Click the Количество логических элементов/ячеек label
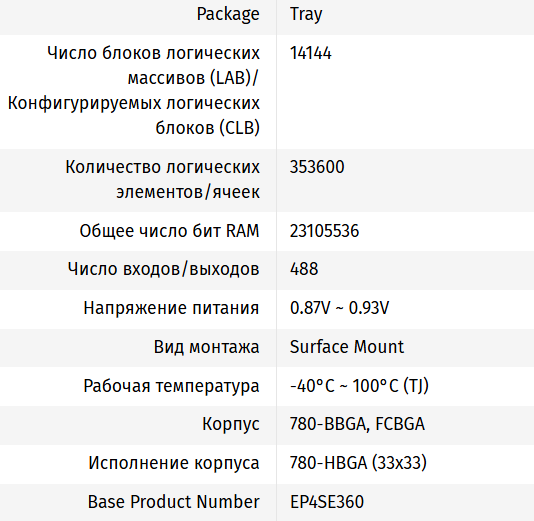 pyautogui.click(x=162, y=179)
